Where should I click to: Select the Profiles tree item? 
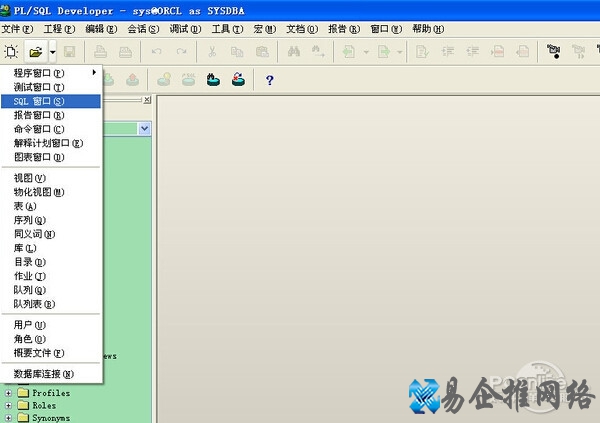51,393
